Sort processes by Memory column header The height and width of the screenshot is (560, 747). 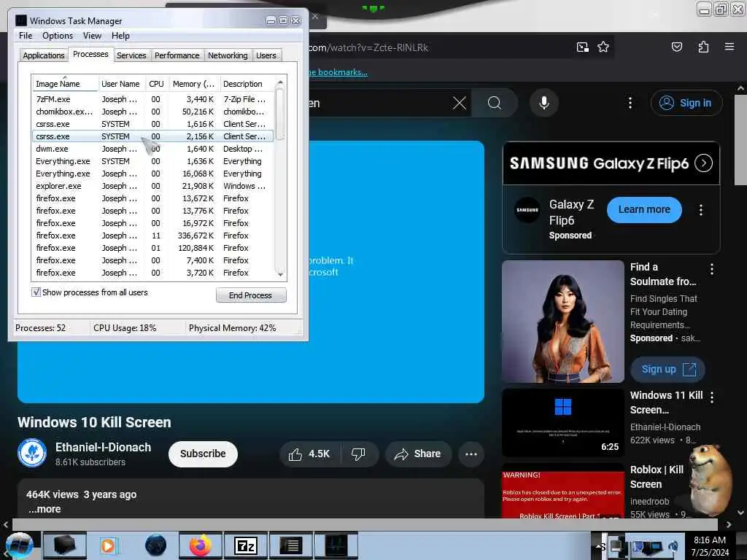(193, 84)
